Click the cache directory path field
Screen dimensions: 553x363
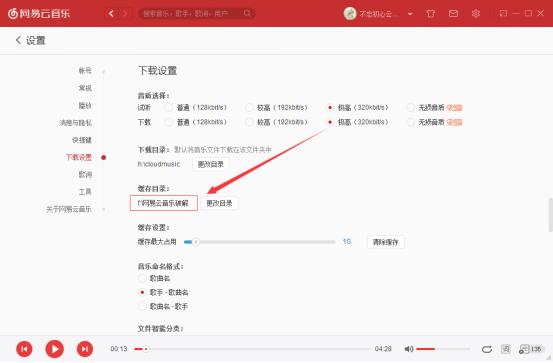coord(164,203)
